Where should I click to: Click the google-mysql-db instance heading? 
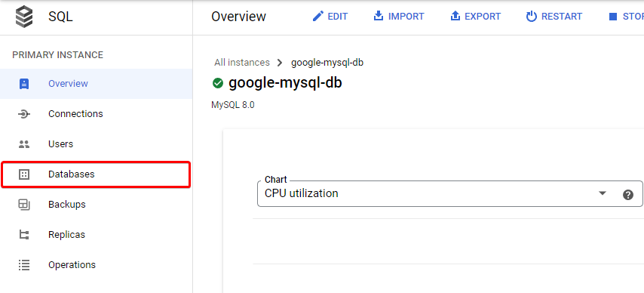coord(285,83)
